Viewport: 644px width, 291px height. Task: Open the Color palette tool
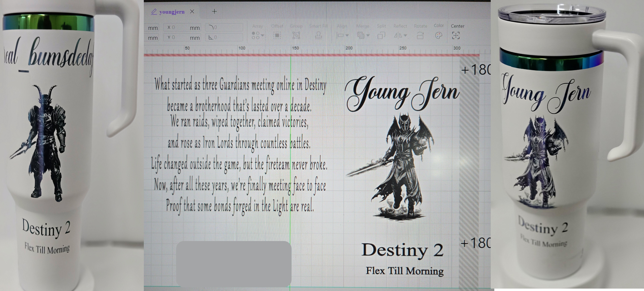(439, 35)
